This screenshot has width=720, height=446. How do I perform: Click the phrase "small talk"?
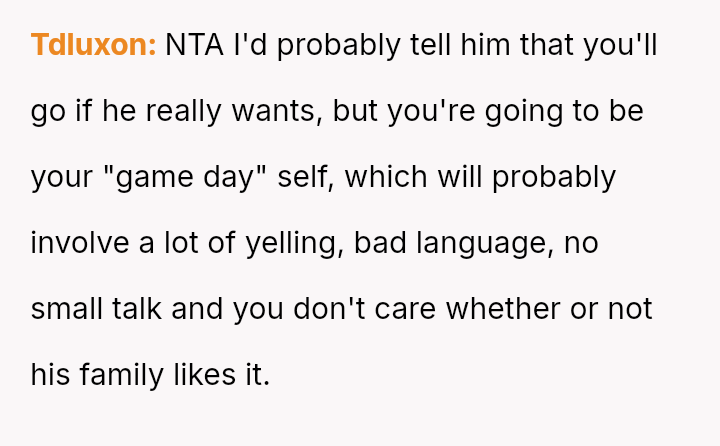97,309
